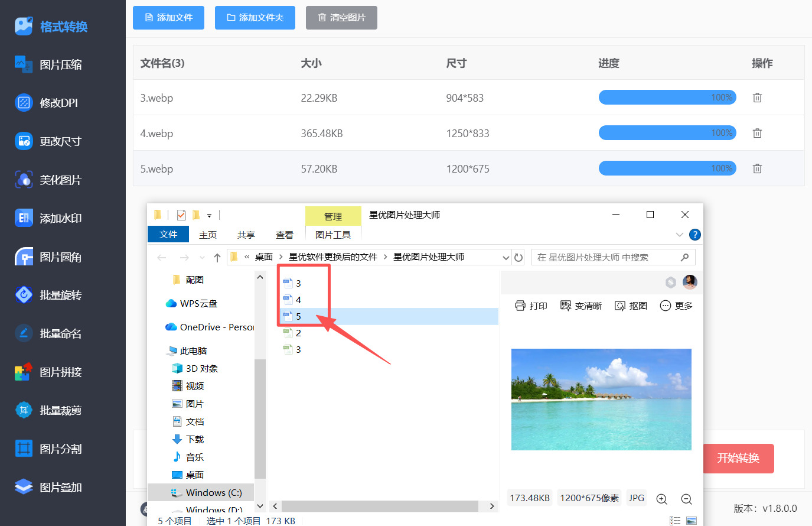This screenshot has width=812, height=526.
Task: Open the address bar history dropdown
Action: tap(506, 258)
